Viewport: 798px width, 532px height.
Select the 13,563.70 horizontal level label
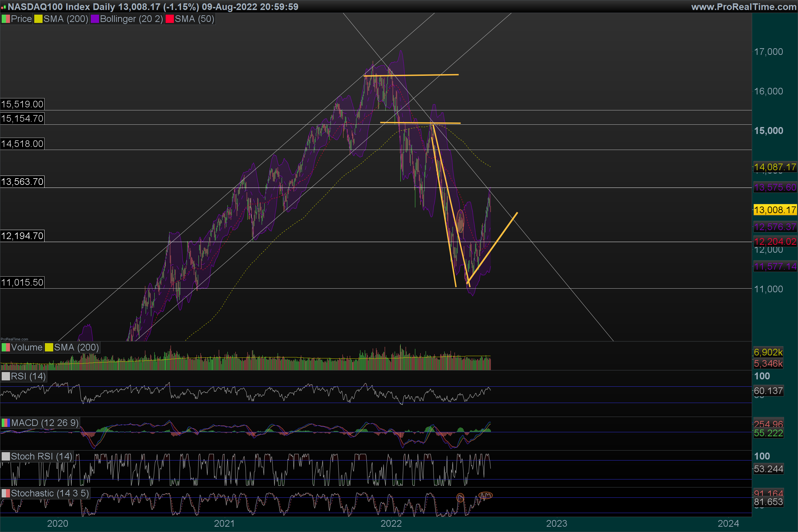(22, 182)
